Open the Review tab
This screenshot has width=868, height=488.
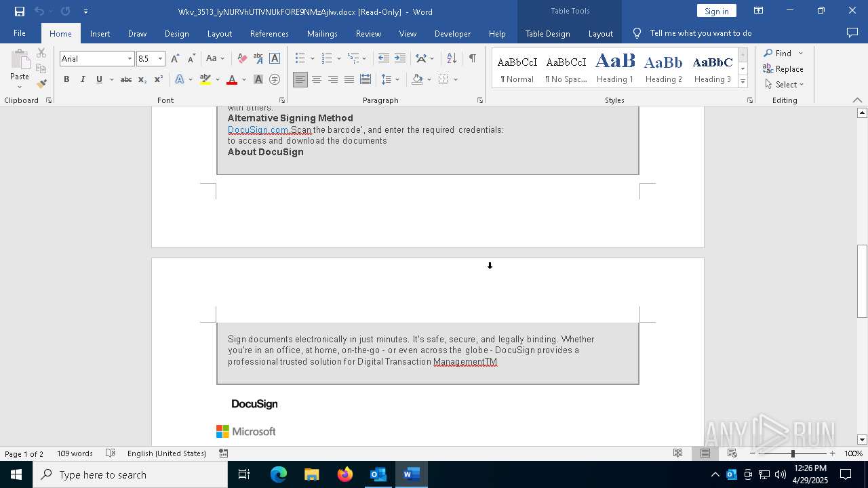368,33
